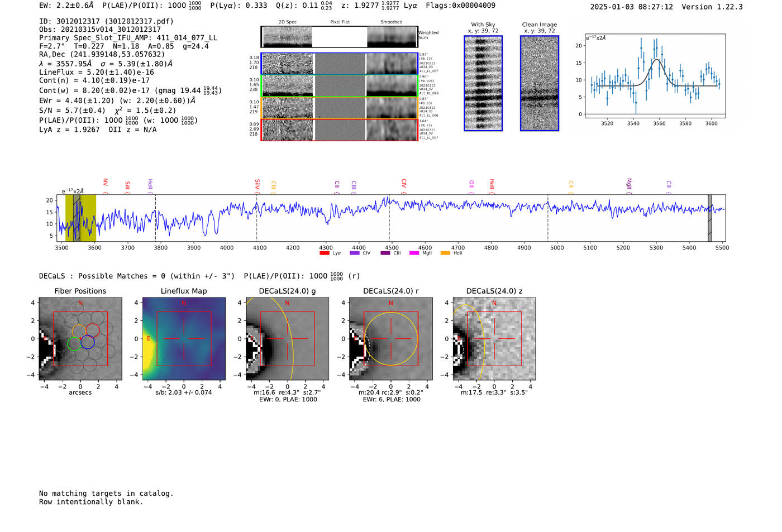The height and width of the screenshot is (532, 782).
Task: Click the Primary Spec_Slot_IFU_AMP text line
Action: click(x=128, y=38)
